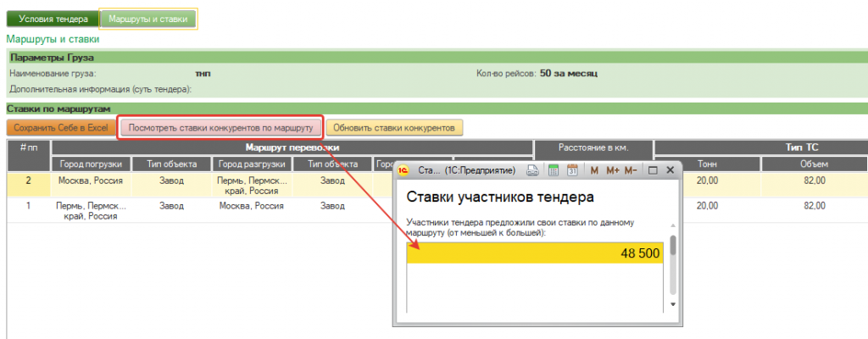
Task: Click the Расстояние в км. column header
Action: click(x=593, y=148)
